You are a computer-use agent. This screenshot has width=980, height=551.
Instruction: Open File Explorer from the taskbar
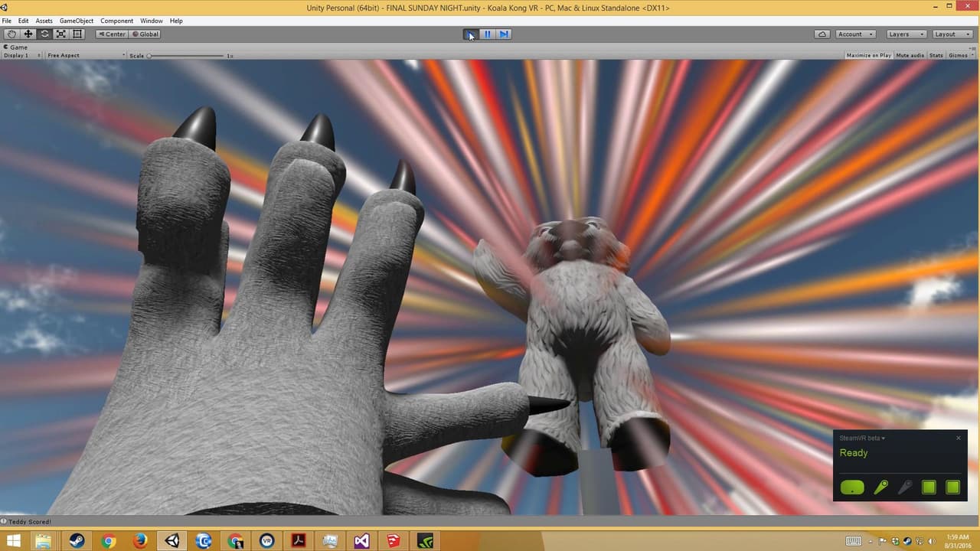point(44,541)
